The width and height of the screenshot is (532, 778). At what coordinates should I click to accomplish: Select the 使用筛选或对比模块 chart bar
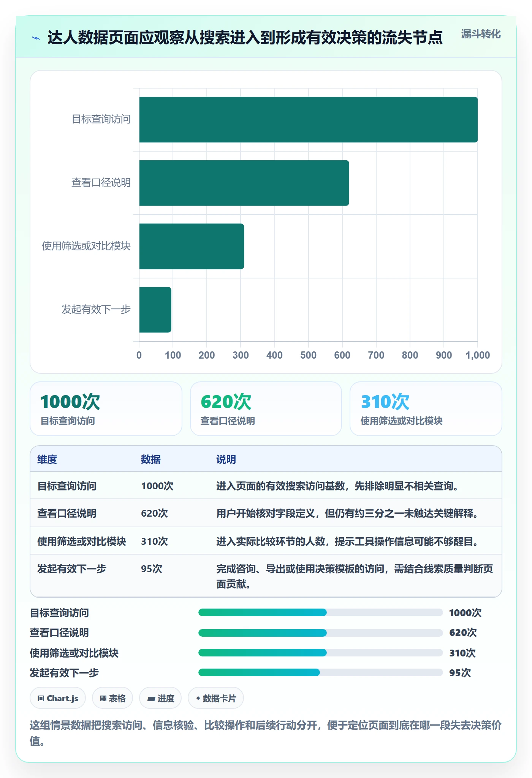tap(192, 246)
